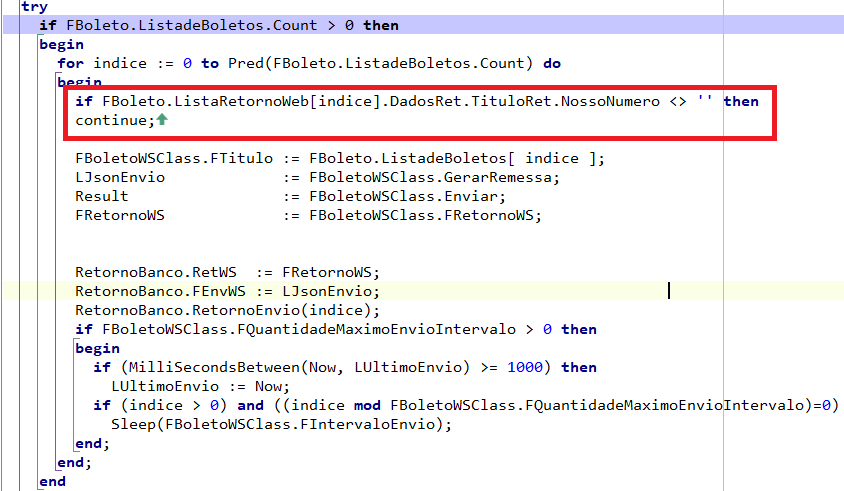
Task: Click the 'indice mod' condition line
Action: click(x=466, y=405)
